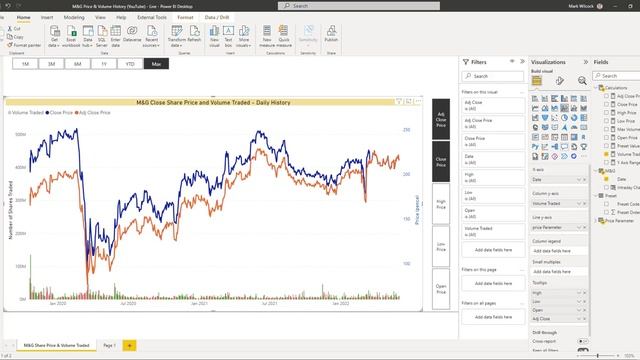Switch to the Page 1 tab
Screen dimensions: 640x360
109,345
